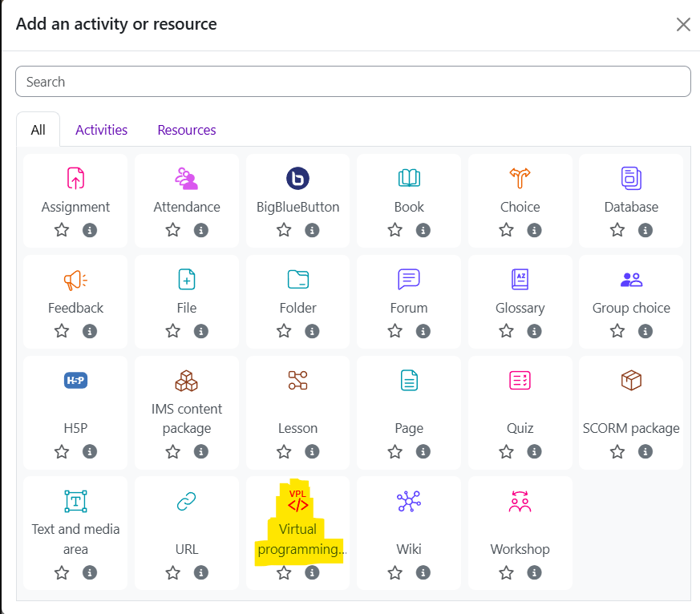700x614 pixels.
Task: Add the Forum activity icon
Action: (x=409, y=279)
